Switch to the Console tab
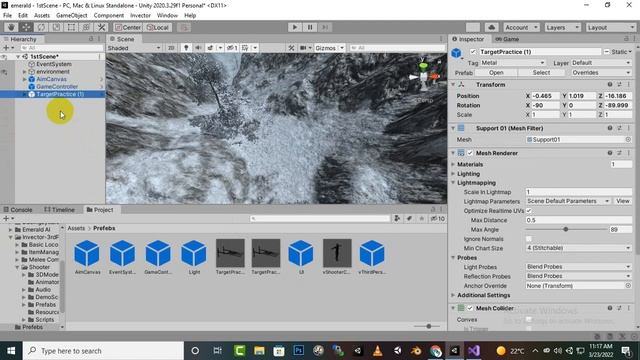The image size is (640, 360). click(x=18, y=210)
